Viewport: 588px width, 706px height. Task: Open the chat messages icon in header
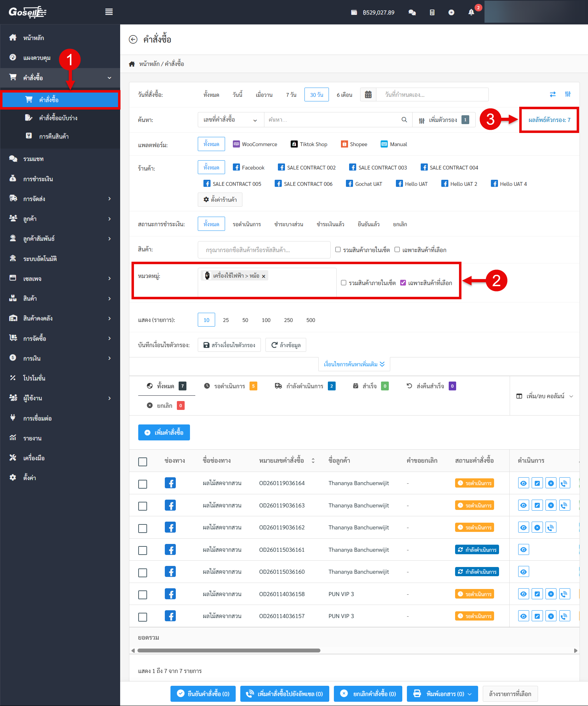412,12
